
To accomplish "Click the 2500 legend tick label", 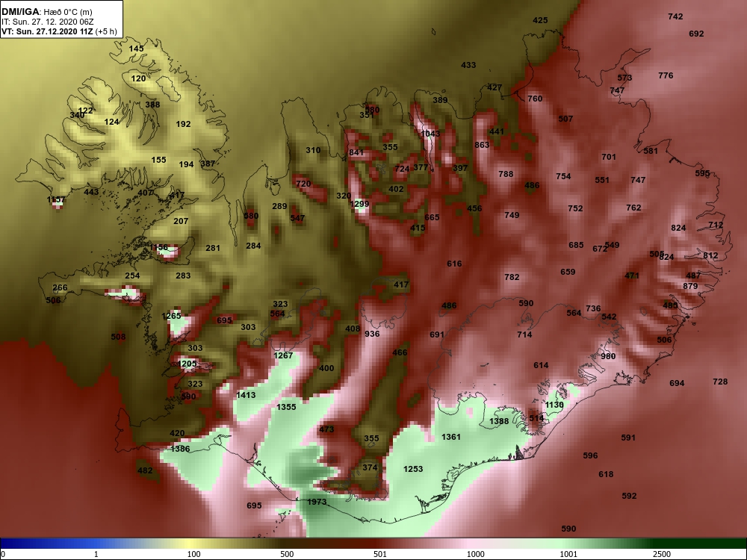I will point(662,554).
